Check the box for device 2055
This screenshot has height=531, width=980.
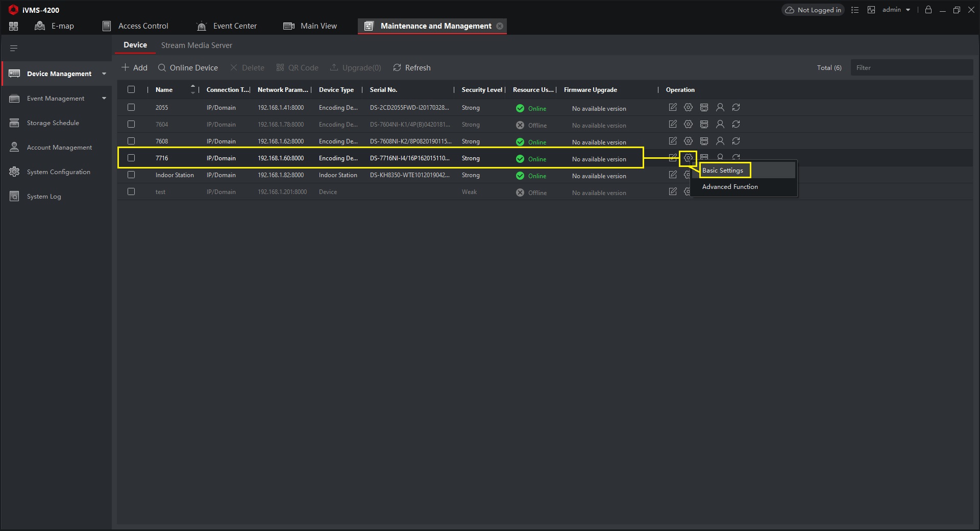131,107
